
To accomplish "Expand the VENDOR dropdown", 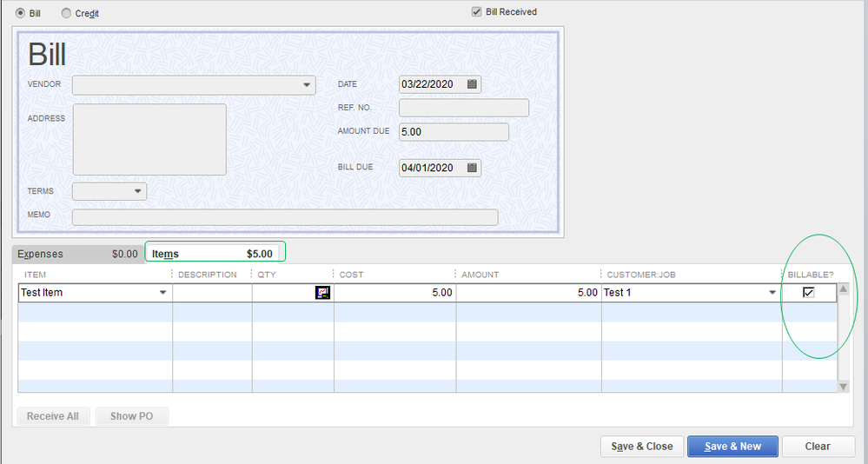I will 307,85.
